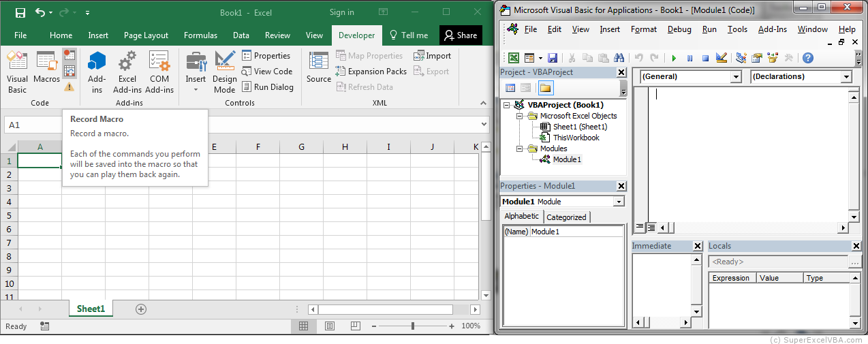868x344 pixels.
Task: Toggle Use Relative References icon
Action: point(69,71)
